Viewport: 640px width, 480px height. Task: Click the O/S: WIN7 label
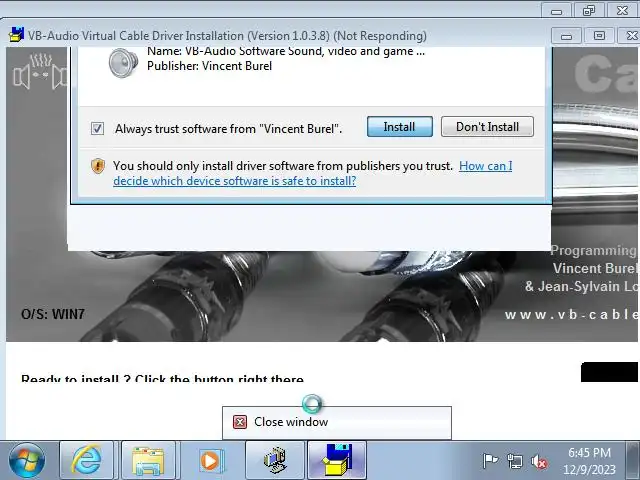[53, 314]
